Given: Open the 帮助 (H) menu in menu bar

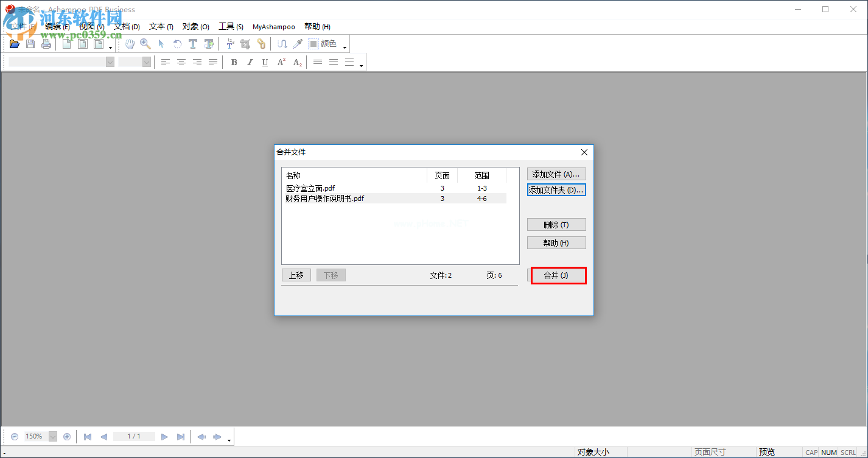Looking at the screenshot, I should [317, 27].
